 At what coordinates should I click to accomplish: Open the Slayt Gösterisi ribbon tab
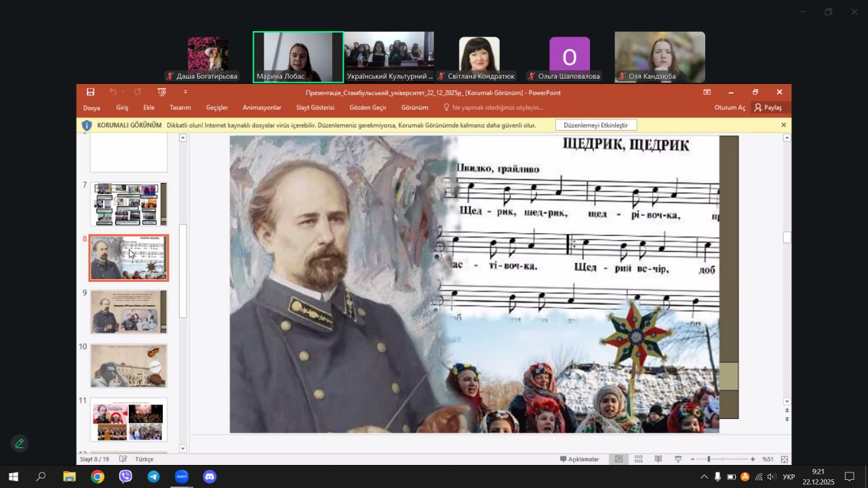click(x=315, y=107)
